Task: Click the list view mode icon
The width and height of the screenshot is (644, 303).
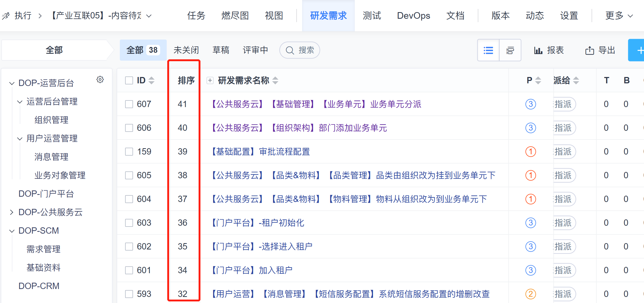Action: [x=488, y=50]
